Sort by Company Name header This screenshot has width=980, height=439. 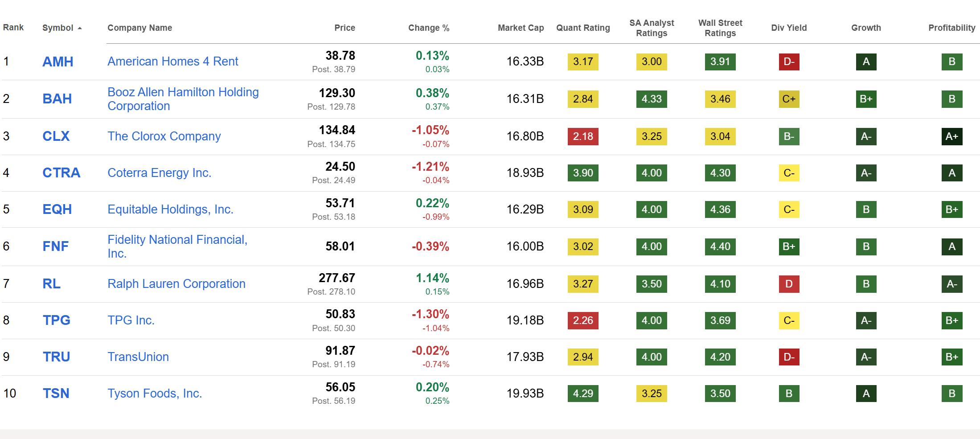point(139,28)
